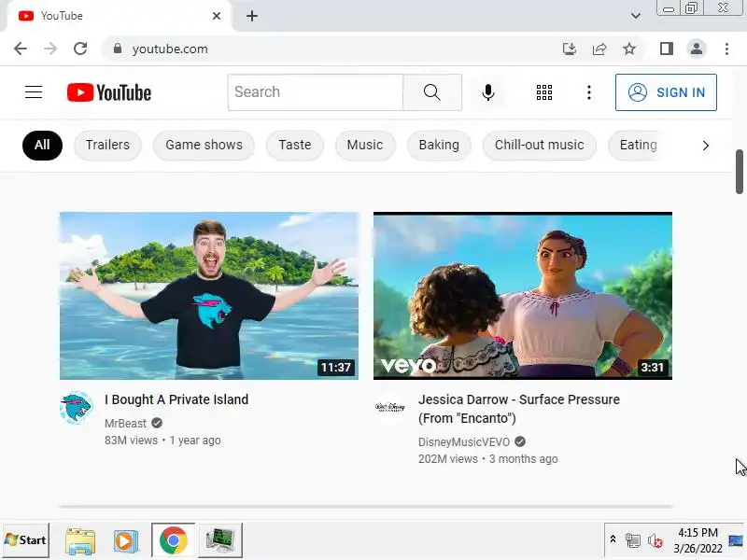Click the Chrome taskbar icon
The image size is (747, 560).
pyautogui.click(x=173, y=540)
